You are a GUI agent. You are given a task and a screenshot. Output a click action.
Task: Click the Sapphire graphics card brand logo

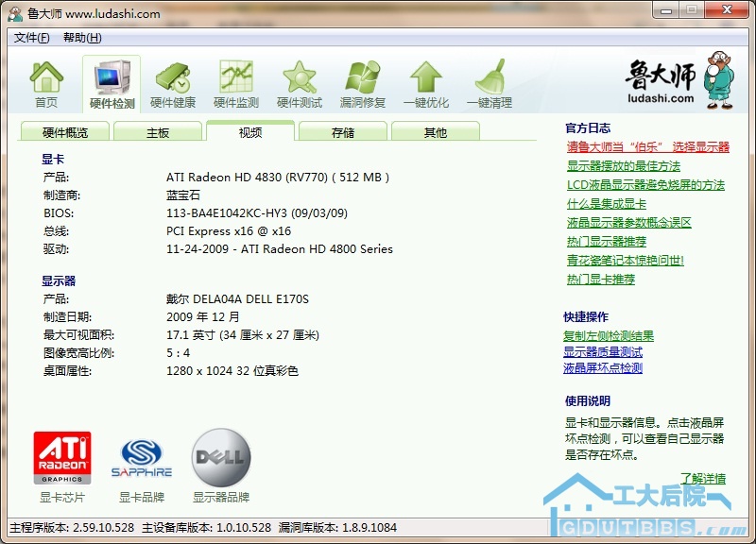[x=142, y=458]
